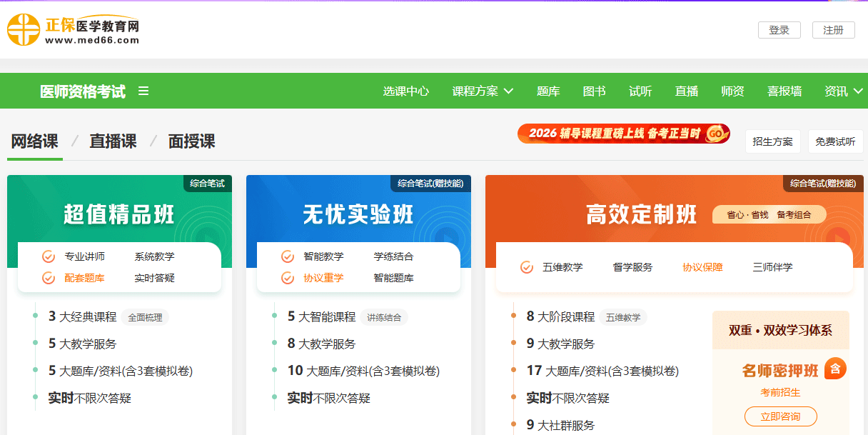Click the 登录 button
Viewport: 868px width, 435px height.
pyautogui.click(x=779, y=30)
